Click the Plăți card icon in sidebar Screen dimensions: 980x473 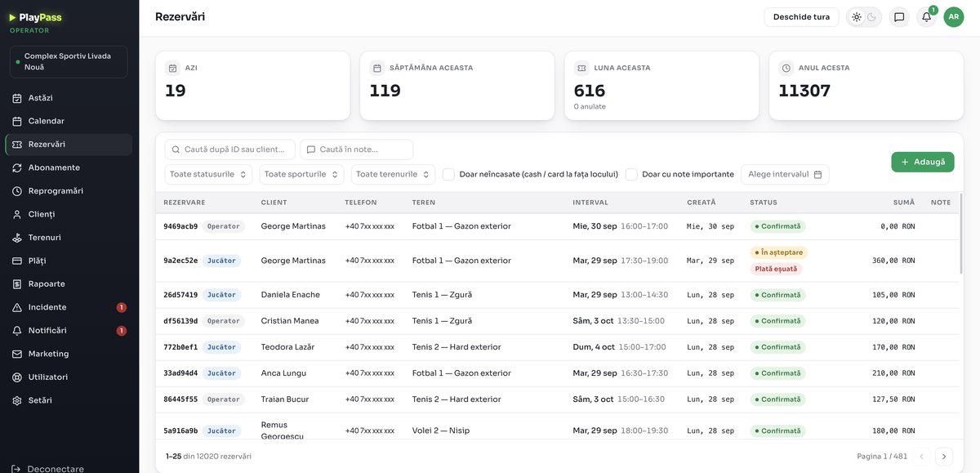[x=17, y=261]
